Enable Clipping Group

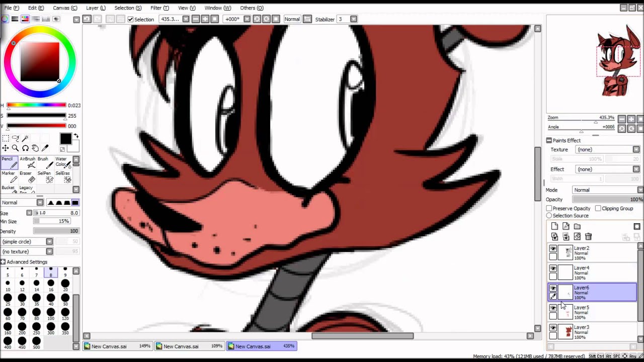[x=598, y=208]
